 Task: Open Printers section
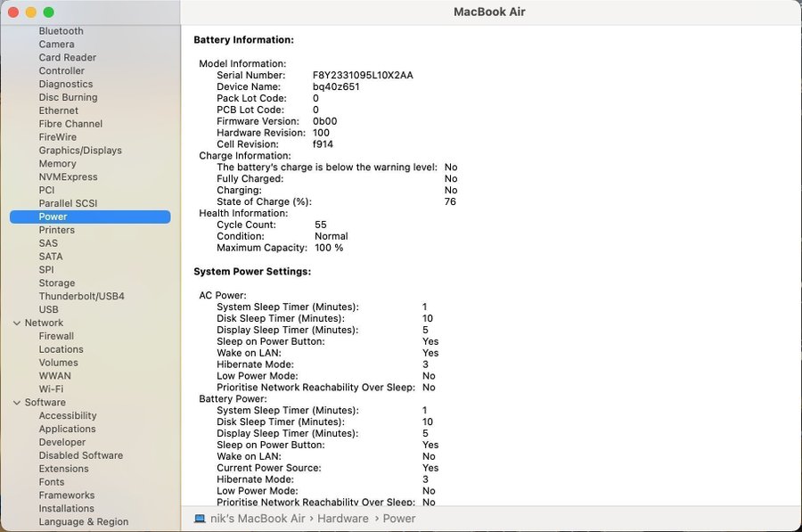(x=57, y=230)
